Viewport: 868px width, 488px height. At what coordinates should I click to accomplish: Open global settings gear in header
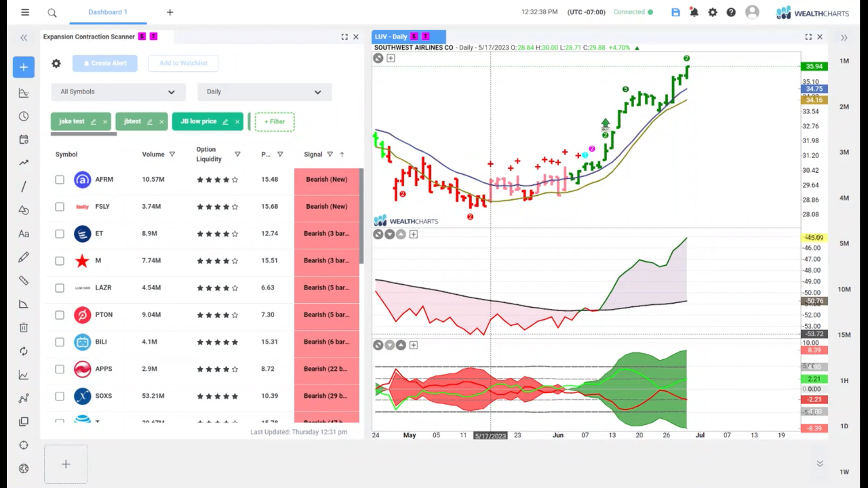pos(712,12)
